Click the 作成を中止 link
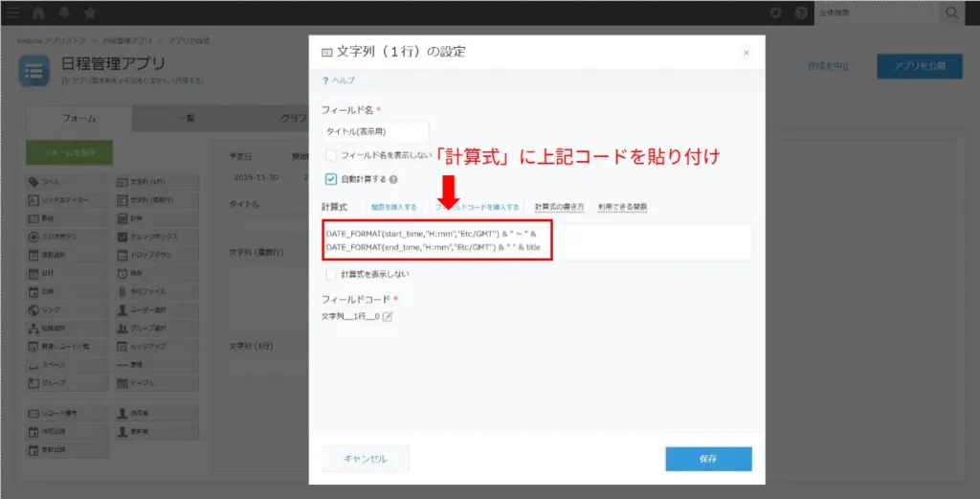The image size is (980, 499). tap(829, 66)
